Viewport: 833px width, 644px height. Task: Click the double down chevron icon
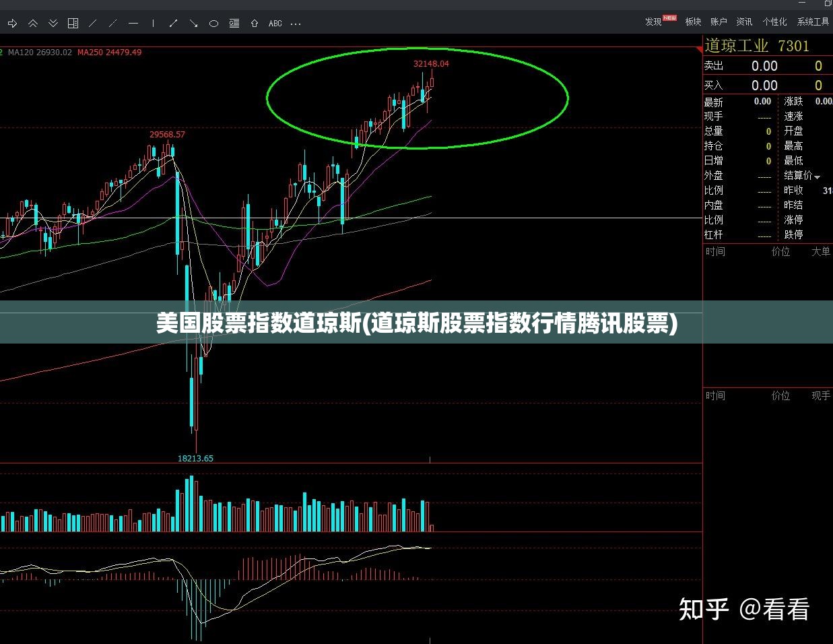[53, 24]
